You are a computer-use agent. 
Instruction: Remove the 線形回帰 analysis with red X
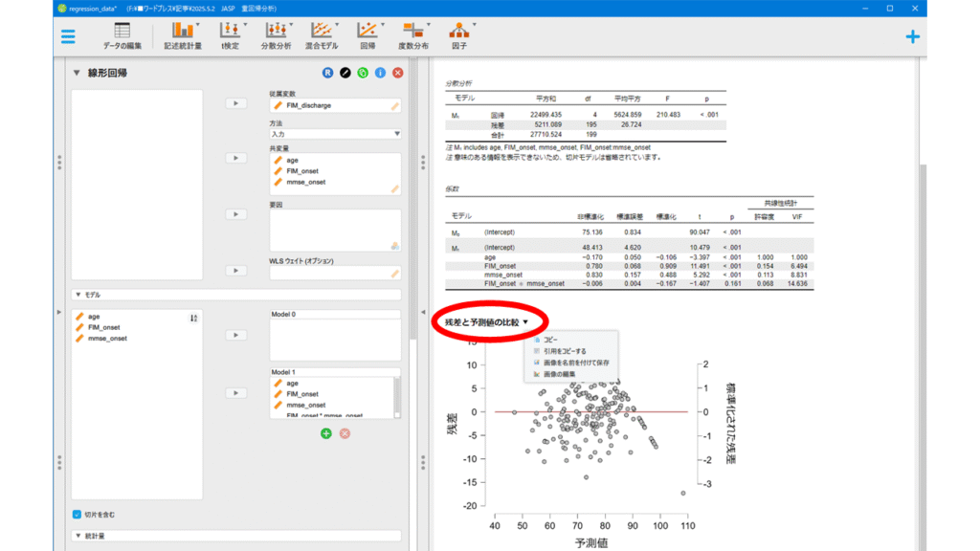click(397, 73)
